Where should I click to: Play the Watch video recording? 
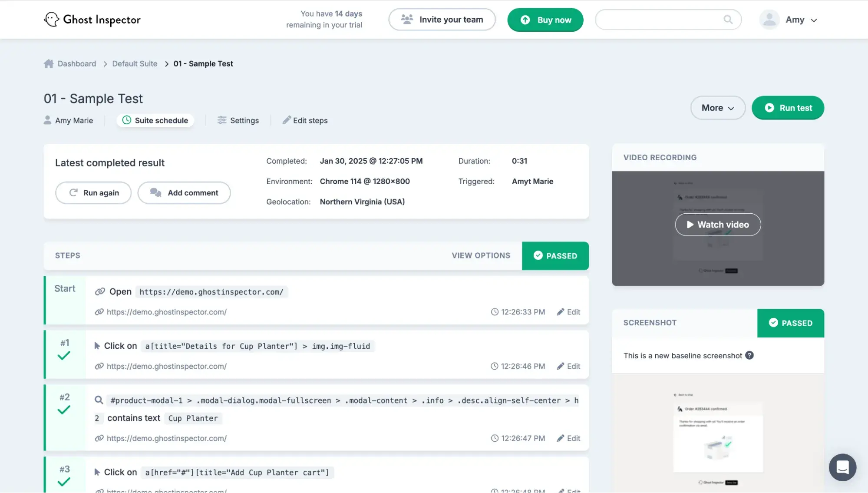pos(718,225)
